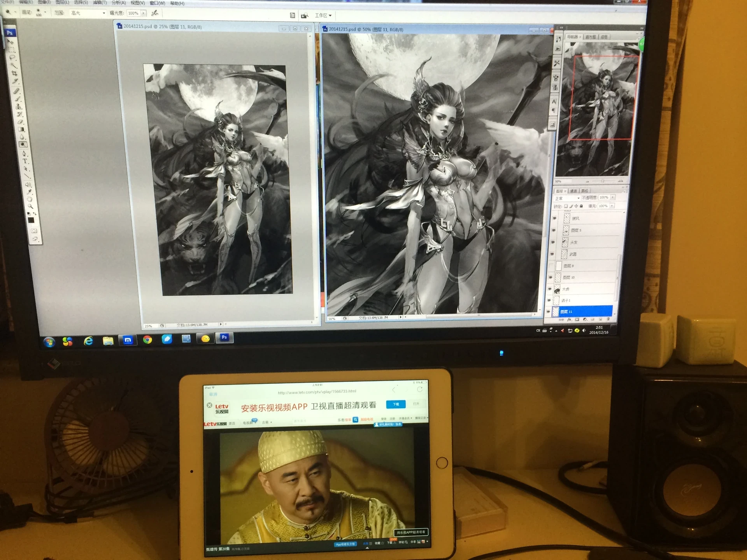The width and height of the screenshot is (747, 560).
Task: Select the Clone Stamp tool
Action: click(18, 106)
